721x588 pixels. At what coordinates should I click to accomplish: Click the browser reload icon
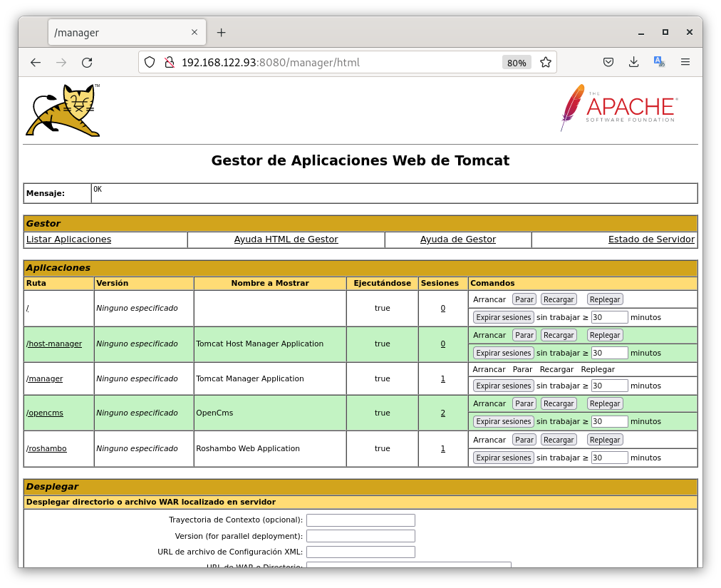click(x=87, y=63)
